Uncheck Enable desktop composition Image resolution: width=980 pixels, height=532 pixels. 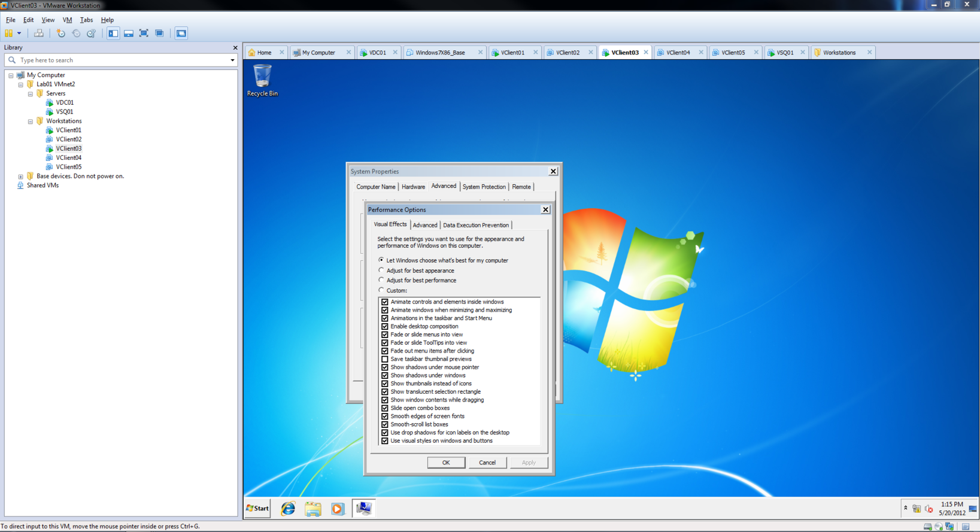pyautogui.click(x=385, y=327)
